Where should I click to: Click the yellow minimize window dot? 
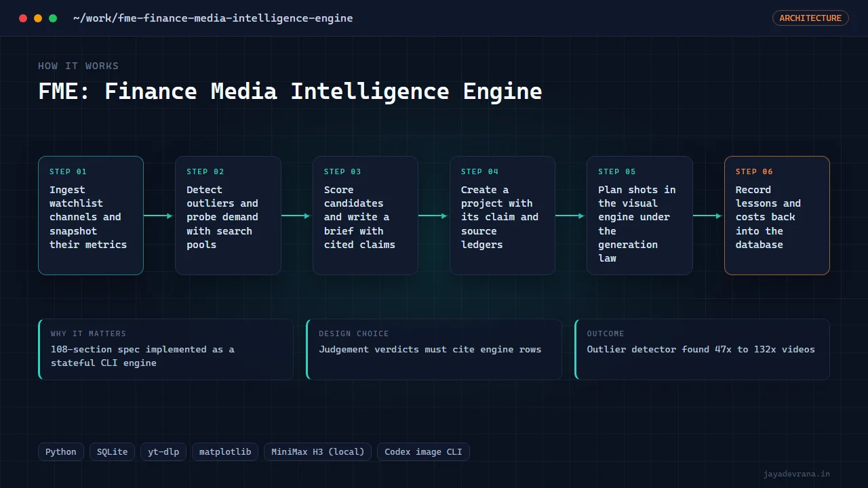[38, 18]
